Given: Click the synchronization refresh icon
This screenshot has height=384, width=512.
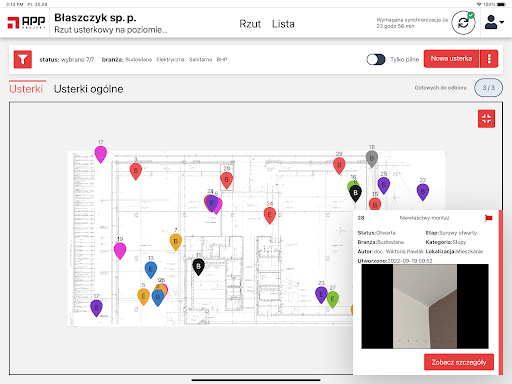Looking at the screenshot, I should pyautogui.click(x=463, y=23).
